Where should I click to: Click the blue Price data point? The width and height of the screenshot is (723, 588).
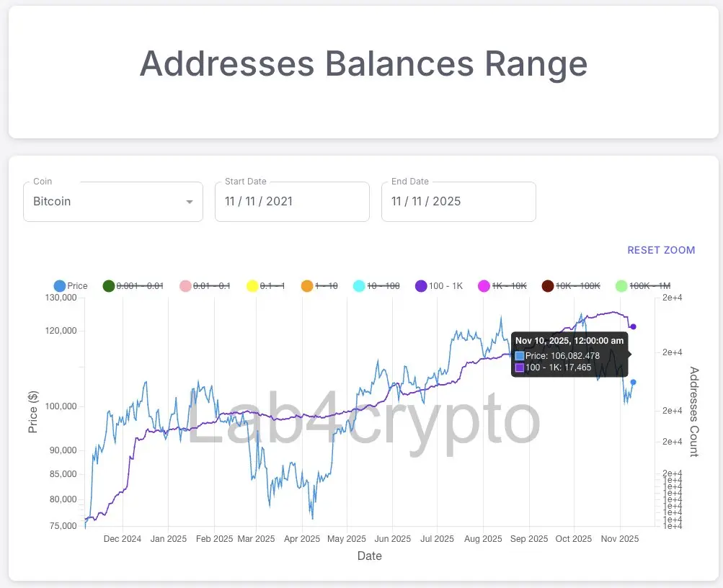click(x=634, y=382)
